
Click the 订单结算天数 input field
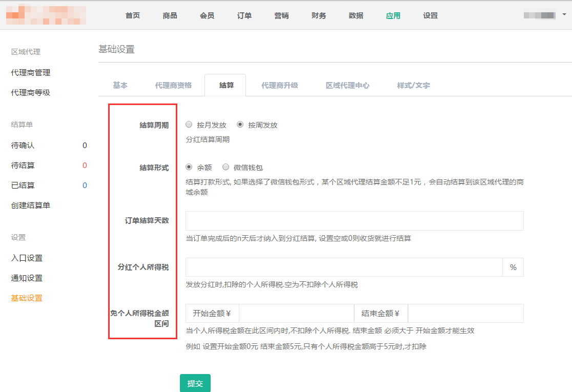354,221
